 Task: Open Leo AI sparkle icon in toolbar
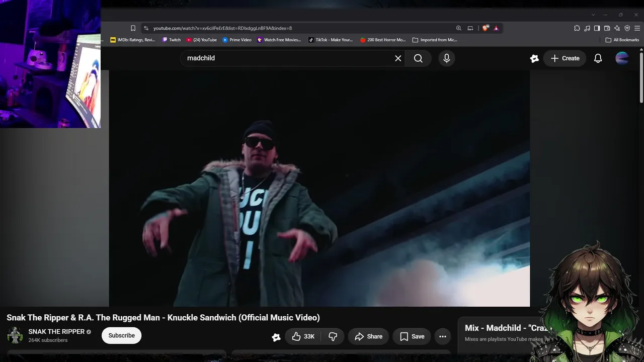click(617, 28)
